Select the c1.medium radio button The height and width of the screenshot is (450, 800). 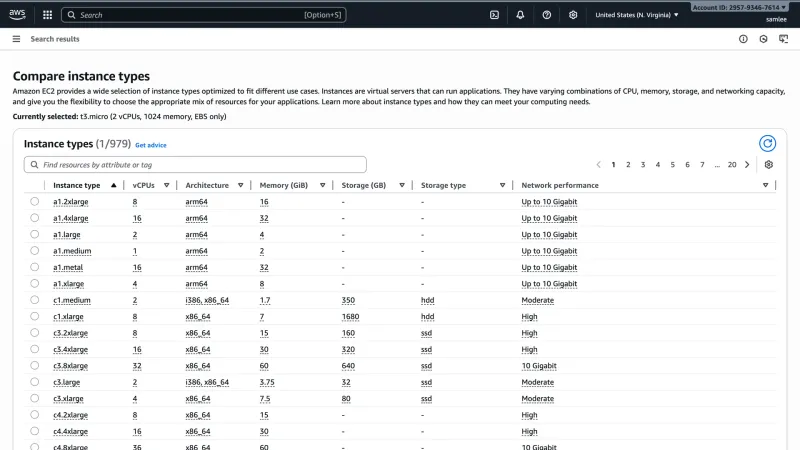click(34, 299)
